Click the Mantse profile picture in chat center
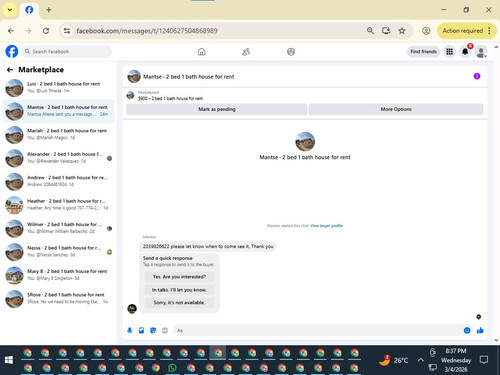Viewport: 500px width, 375px height. 305,141
